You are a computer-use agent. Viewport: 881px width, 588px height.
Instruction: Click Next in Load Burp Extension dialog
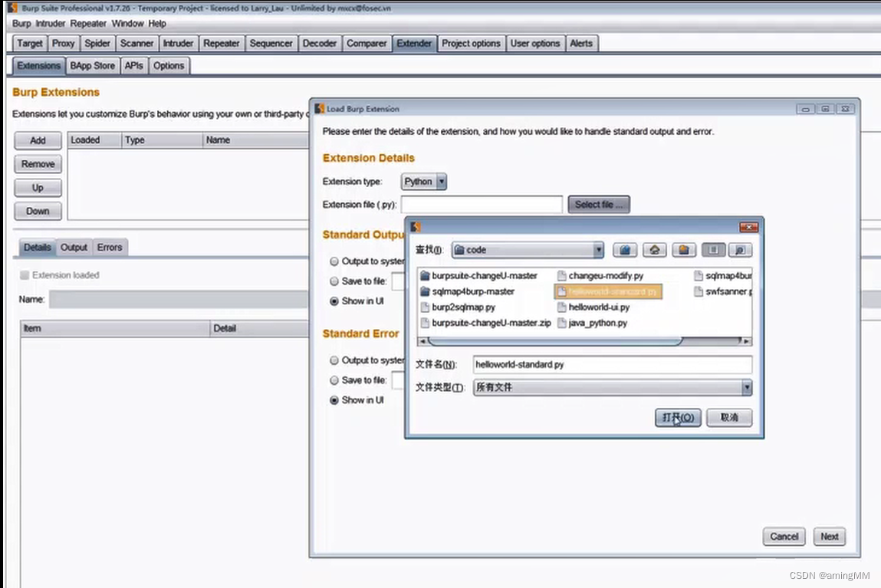(830, 537)
